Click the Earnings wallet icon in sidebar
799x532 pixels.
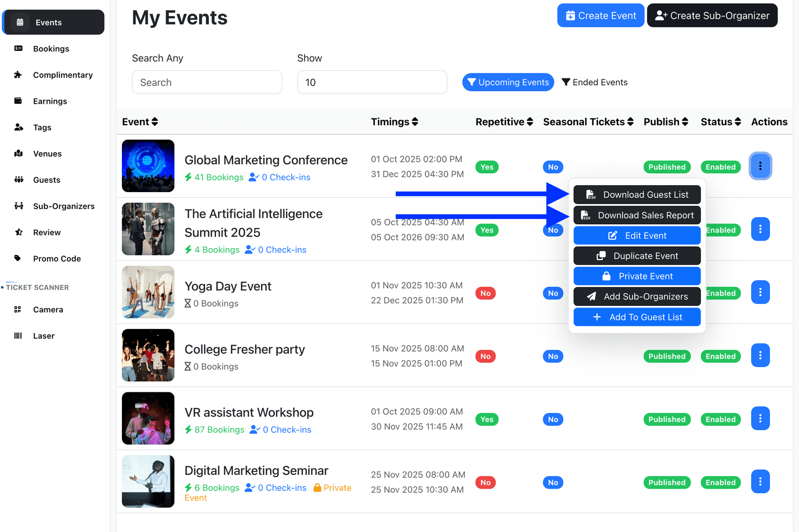tap(18, 101)
